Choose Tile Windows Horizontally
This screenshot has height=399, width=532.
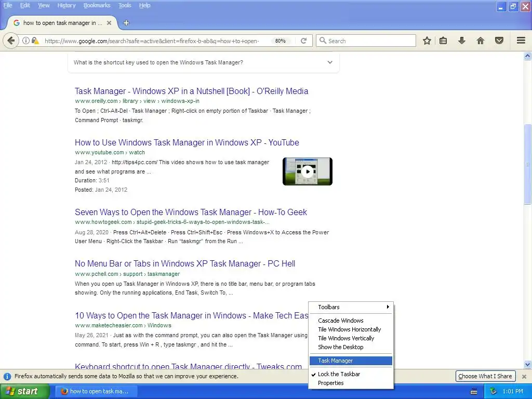coord(351,329)
